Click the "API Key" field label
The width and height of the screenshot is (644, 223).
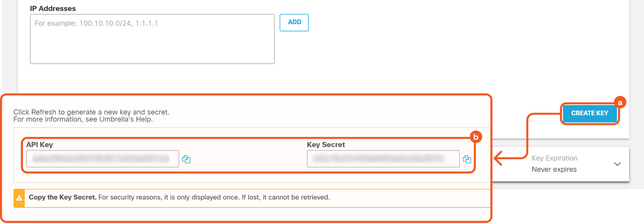40,144
